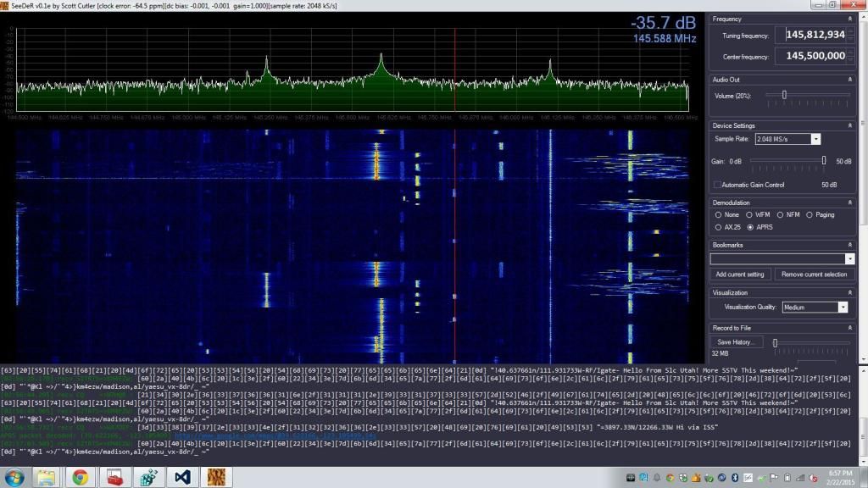Open the Sample Rate dropdown
The width and height of the screenshot is (868, 488).
[x=815, y=139]
